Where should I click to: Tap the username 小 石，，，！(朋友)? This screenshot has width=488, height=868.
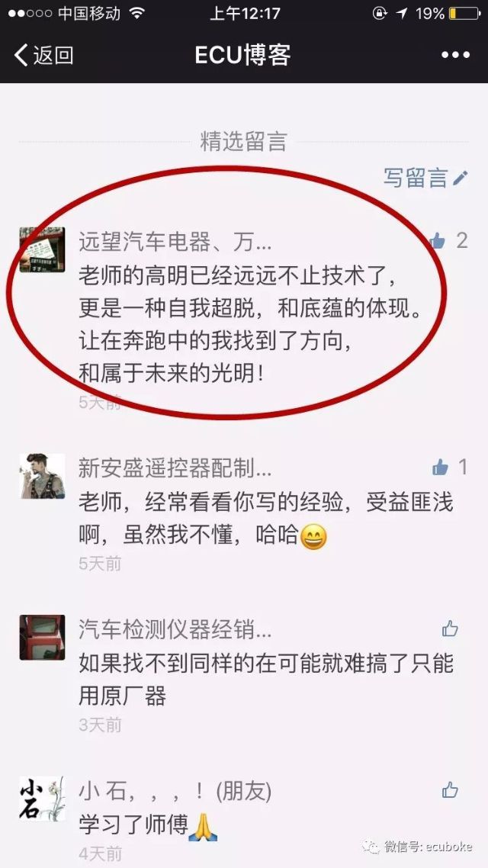pos(175,792)
